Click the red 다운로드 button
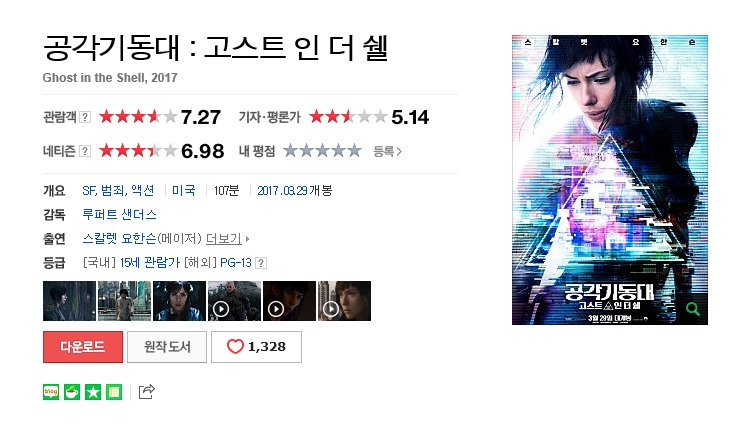The width and height of the screenshot is (751, 442). [x=83, y=347]
